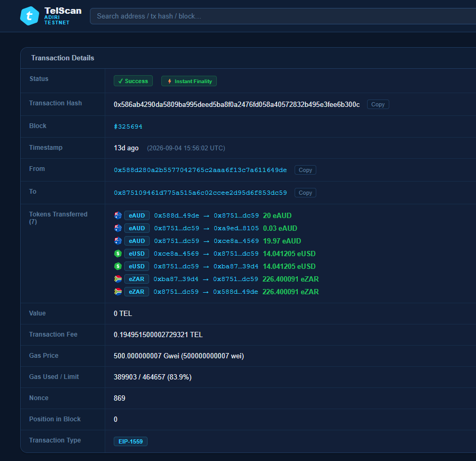Click the Australian flag icon on 20 eAUD row
The image size is (476, 461).
tap(118, 215)
